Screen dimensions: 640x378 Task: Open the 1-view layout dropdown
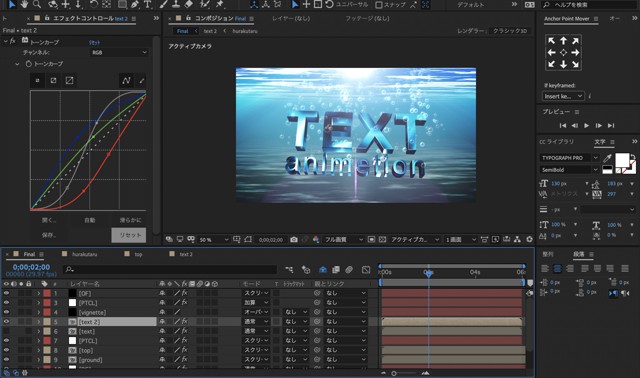pos(460,240)
